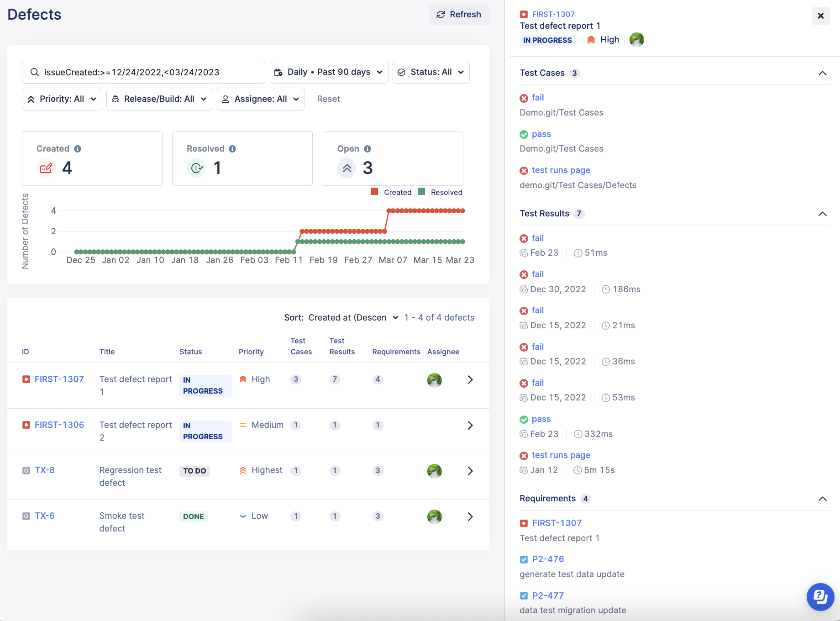840x621 pixels.
Task: Click the Title column header
Action: [107, 352]
